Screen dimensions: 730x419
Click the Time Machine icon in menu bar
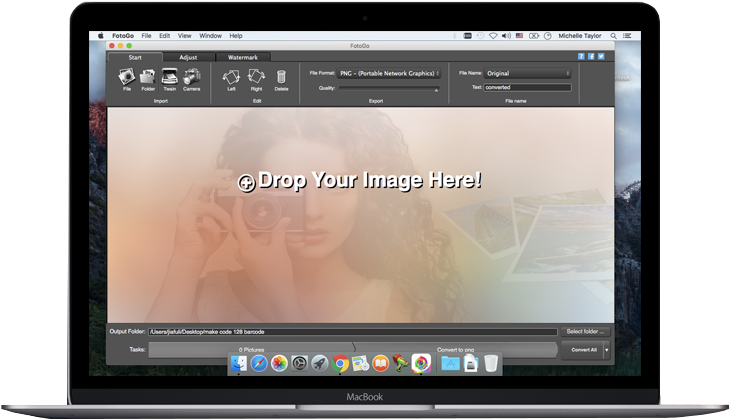[480, 36]
